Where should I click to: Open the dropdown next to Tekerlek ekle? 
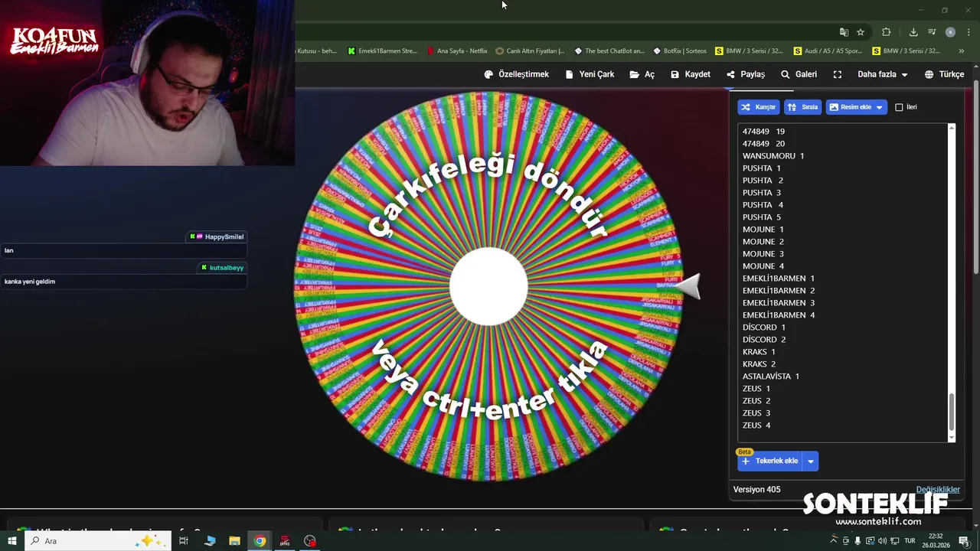tap(810, 461)
